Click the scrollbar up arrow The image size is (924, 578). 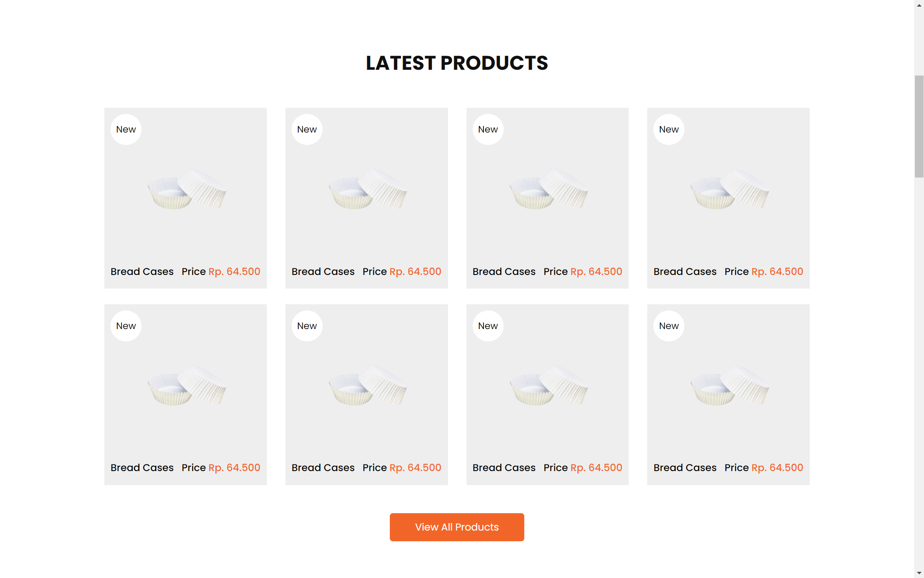919,5
